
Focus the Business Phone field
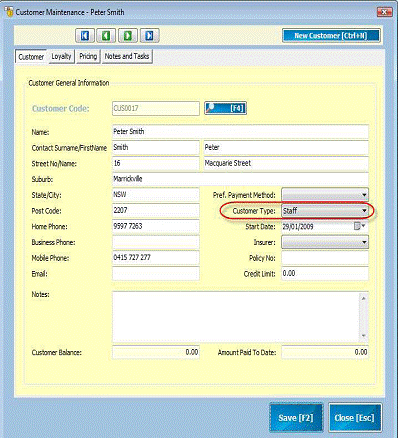(x=156, y=242)
